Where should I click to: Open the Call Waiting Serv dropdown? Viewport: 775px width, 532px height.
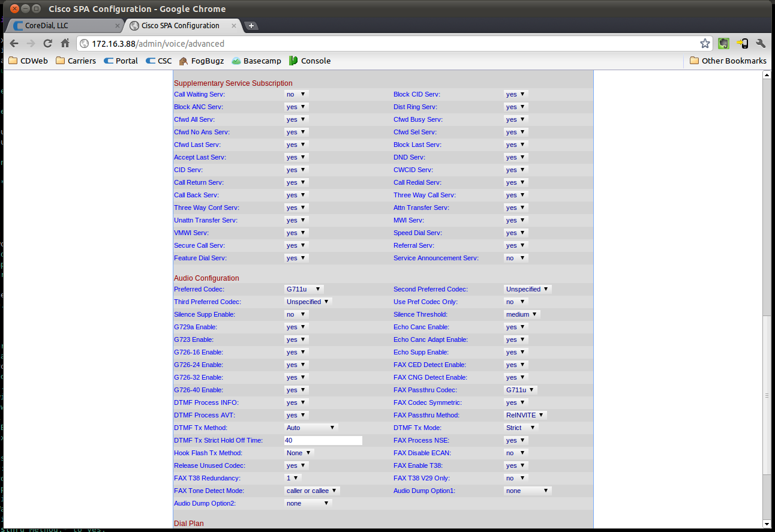pos(296,94)
